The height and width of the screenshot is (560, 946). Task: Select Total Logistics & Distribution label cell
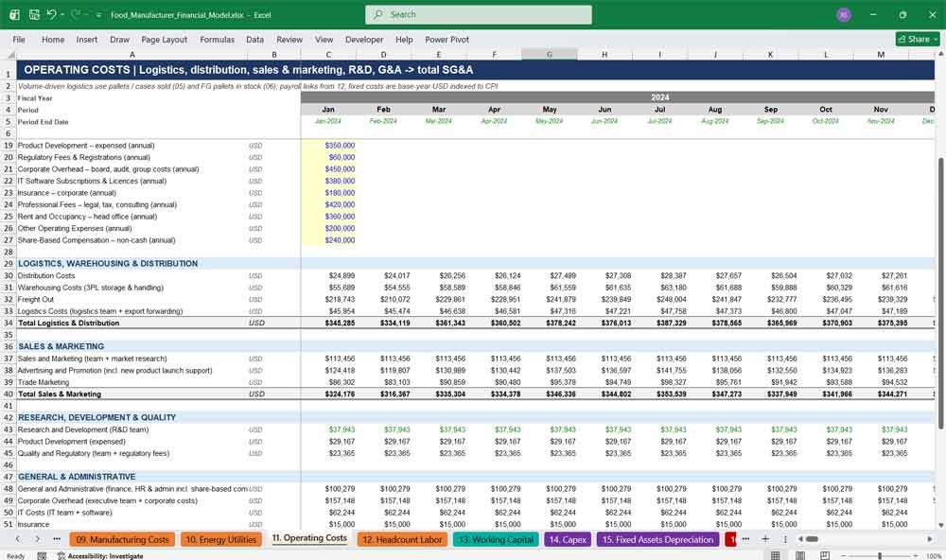click(x=131, y=323)
